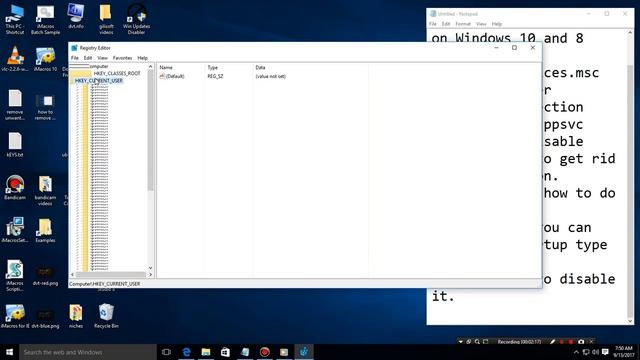Open iMacros Batch Sample desktop icon
This screenshot has height=360, width=640.
(45, 19)
